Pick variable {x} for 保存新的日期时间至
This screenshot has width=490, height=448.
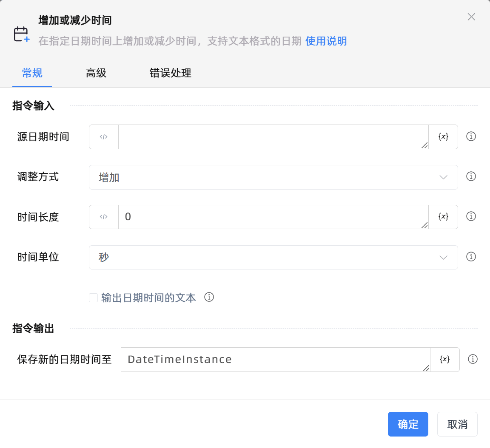444,360
